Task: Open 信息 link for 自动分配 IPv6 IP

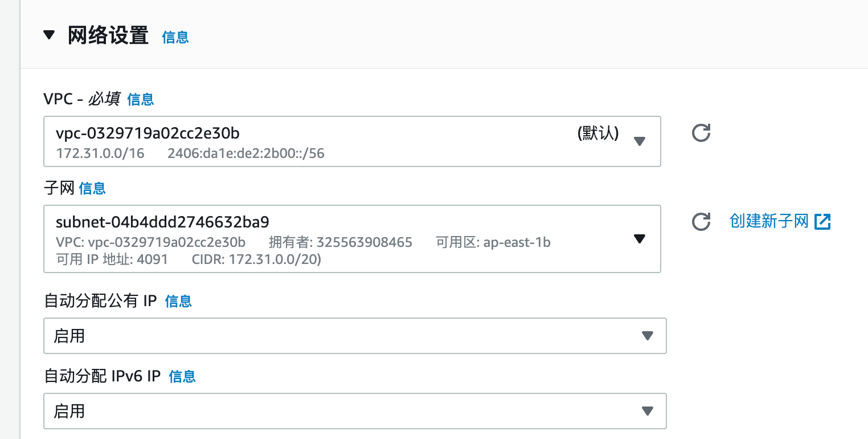Action: pos(182,376)
